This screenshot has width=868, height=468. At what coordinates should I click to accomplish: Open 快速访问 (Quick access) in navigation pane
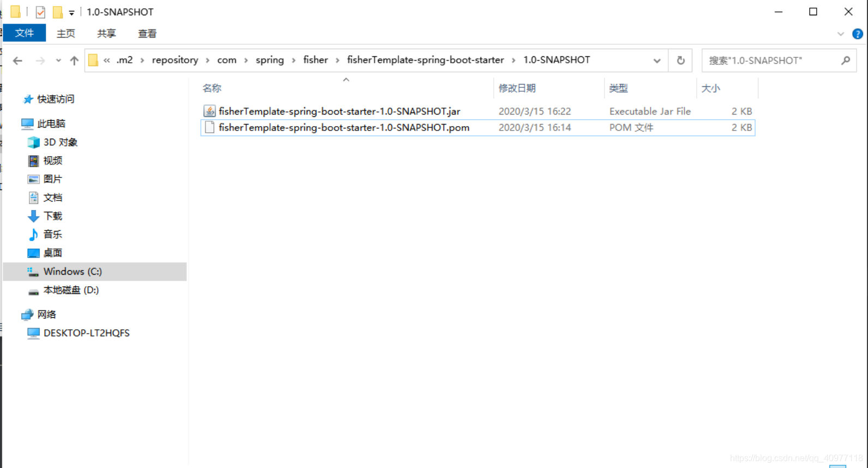(56, 99)
